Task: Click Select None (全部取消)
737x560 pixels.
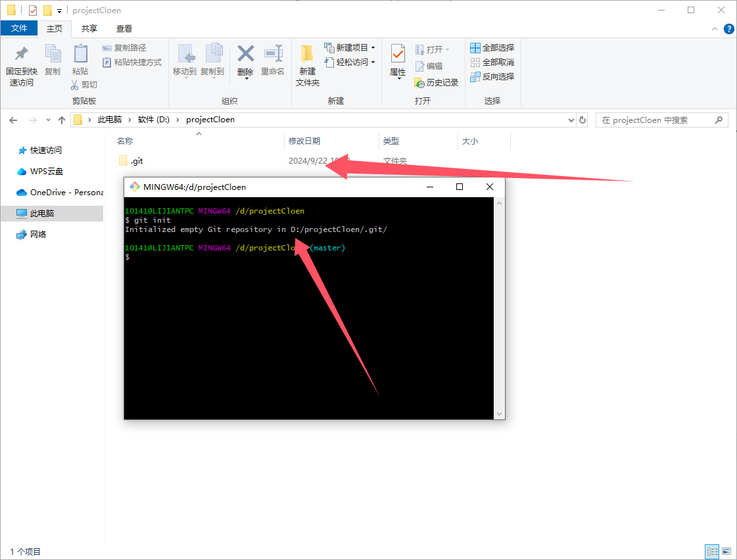Action: 492,62
